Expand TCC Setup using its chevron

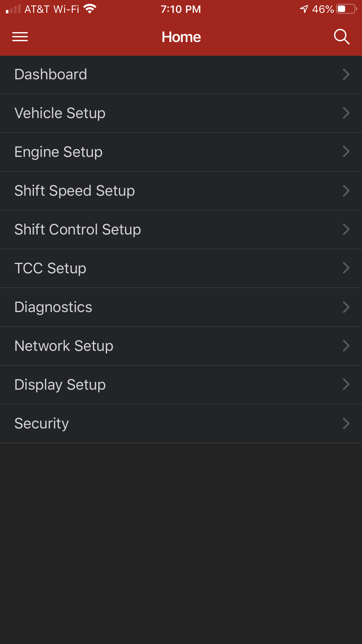(346, 268)
